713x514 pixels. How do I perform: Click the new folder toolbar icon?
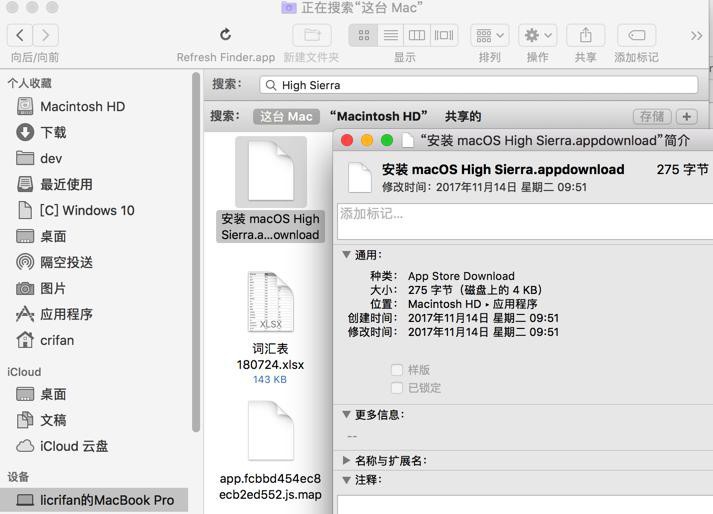(x=312, y=35)
